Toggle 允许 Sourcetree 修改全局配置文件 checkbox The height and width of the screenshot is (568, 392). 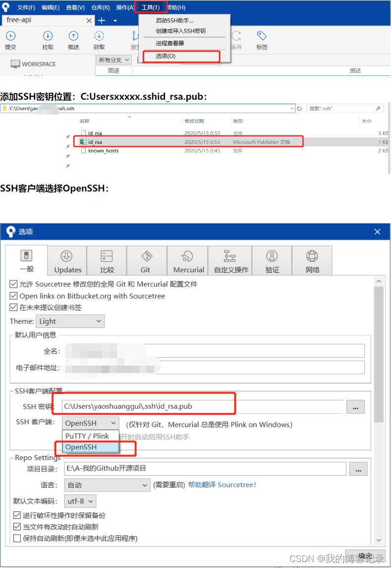(13, 284)
